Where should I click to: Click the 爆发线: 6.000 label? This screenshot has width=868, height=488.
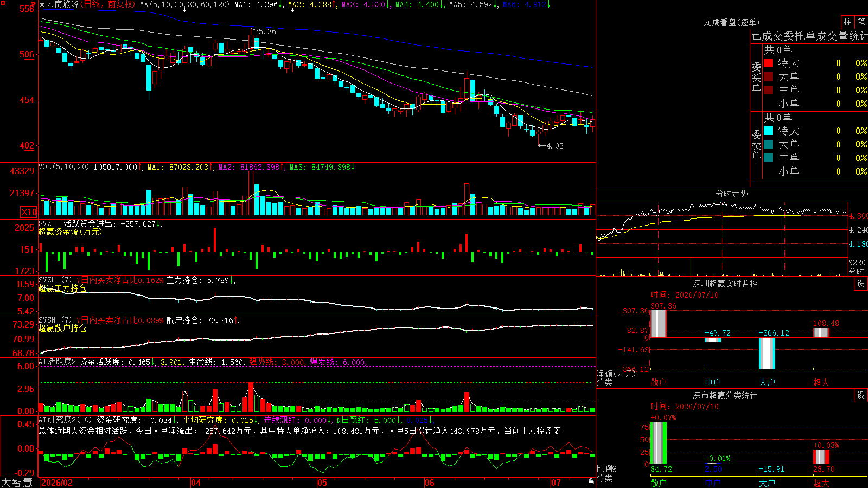pyautogui.click(x=338, y=362)
